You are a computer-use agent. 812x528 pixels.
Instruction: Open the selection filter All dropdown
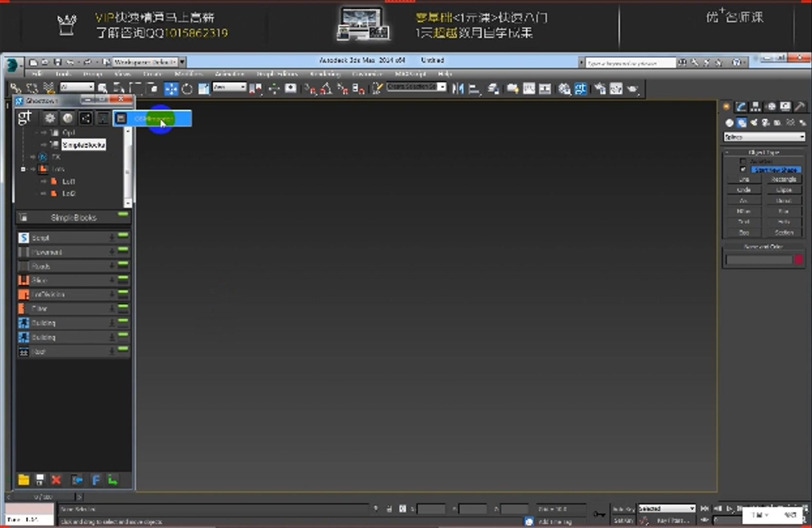click(x=77, y=87)
